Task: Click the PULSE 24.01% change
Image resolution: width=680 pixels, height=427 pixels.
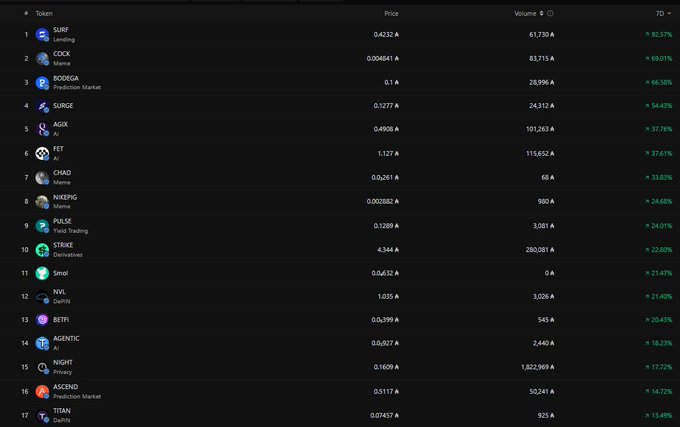Action: [x=658, y=226]
